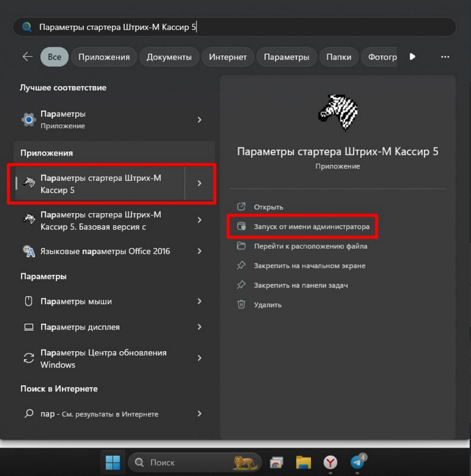This screenshot has width=471, height=476.
Task: Click the search query input field
Action: [234, 27]
